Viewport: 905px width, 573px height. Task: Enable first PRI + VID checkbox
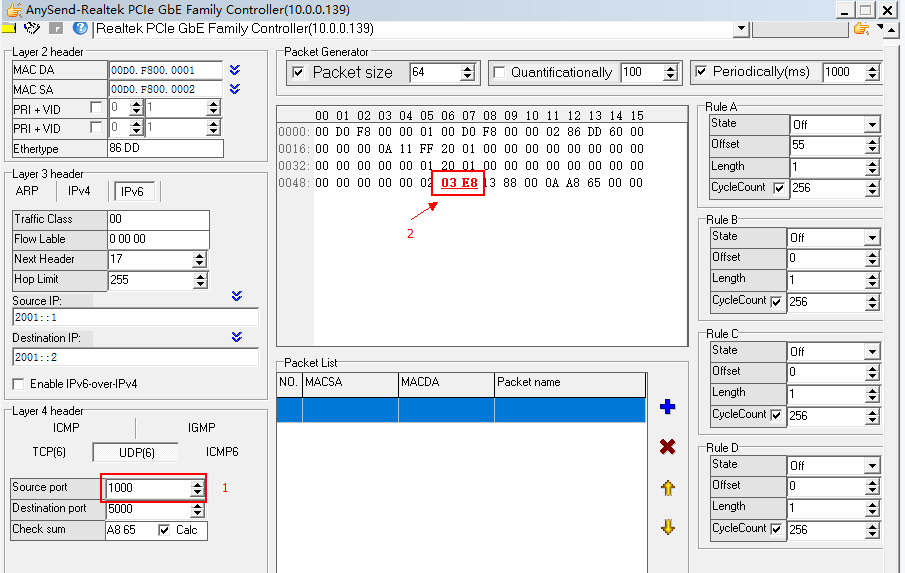coord(96,107)
